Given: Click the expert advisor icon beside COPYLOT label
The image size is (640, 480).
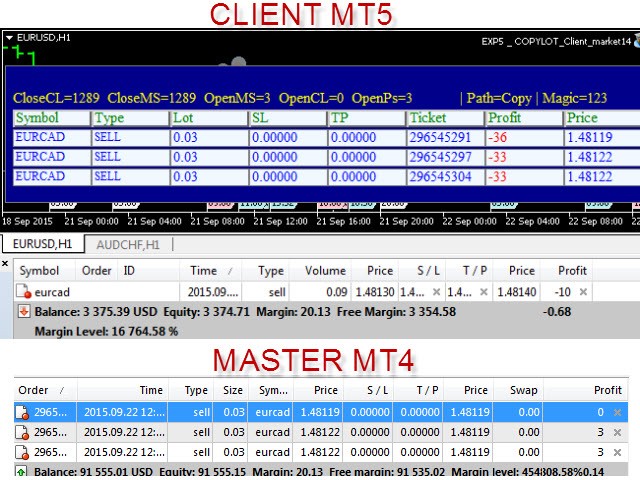Looking at the screenshot, I should click(637, 41).
